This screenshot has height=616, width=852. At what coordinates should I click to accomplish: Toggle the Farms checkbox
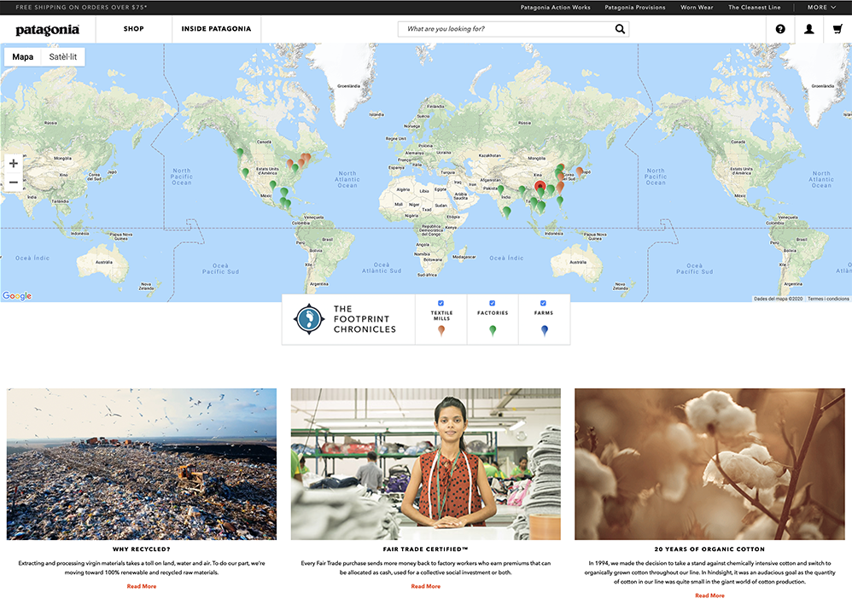(543, 303)
